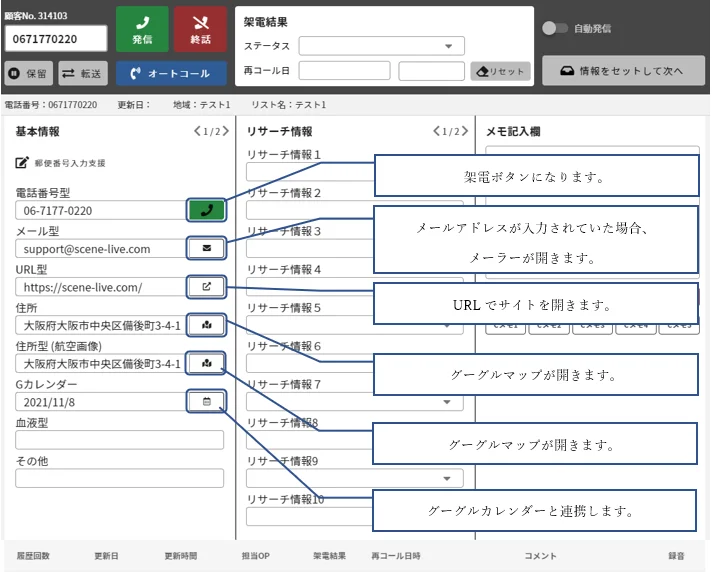The image size is (712, 572).
Task: Click the green phone dial icon beside 電話番号型
Action: (x=206, y=210)
